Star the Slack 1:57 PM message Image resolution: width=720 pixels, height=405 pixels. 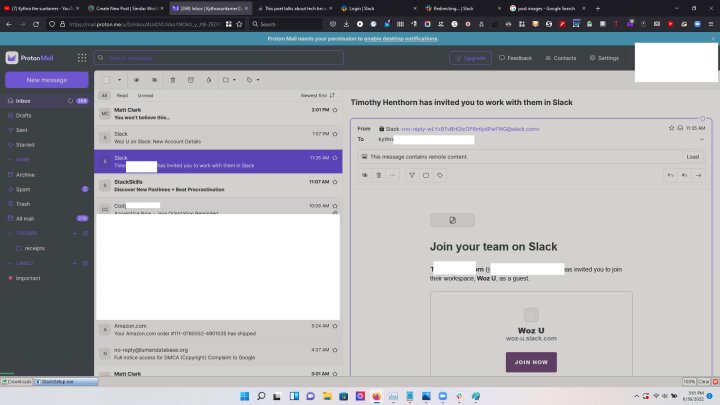tap(335, 134)
